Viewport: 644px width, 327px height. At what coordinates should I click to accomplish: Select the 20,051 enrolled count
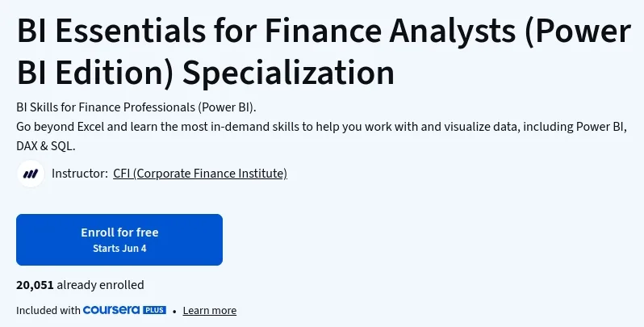click(35, 285)
